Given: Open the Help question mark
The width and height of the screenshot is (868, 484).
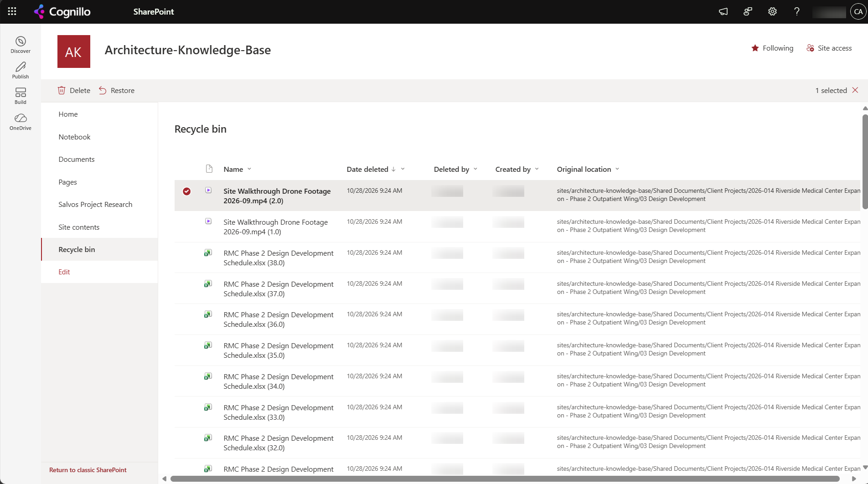Looking at the screenshot, I should point(797,12).
